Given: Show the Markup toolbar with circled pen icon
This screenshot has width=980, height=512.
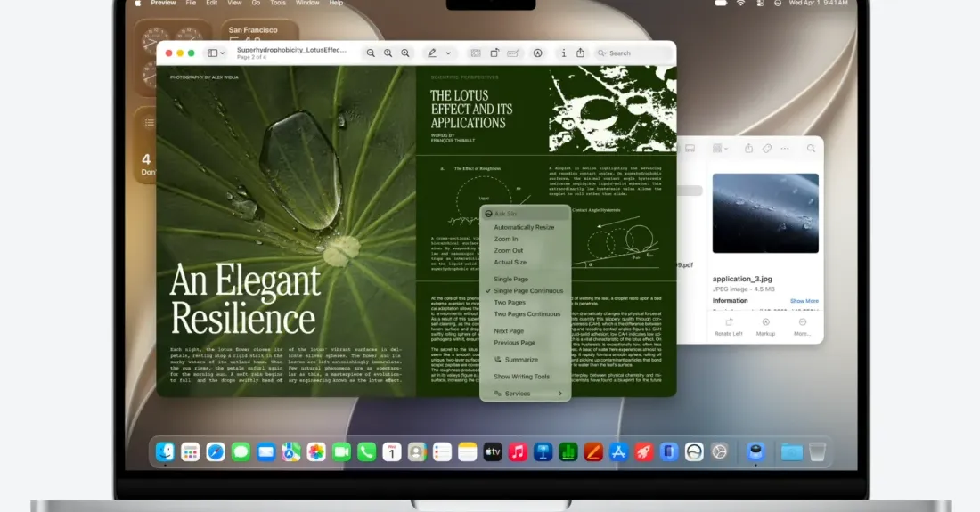Looking at the screenshot, I should click(537, 53).
